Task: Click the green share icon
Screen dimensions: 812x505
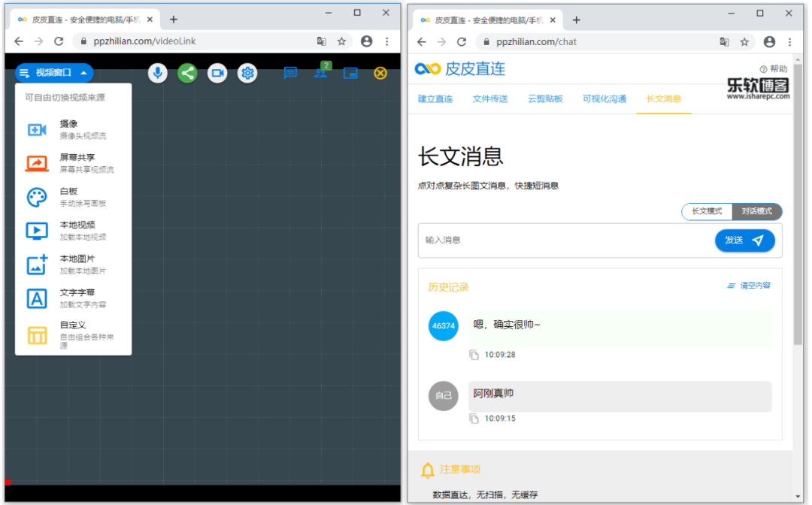Action: tap(187, 73)
